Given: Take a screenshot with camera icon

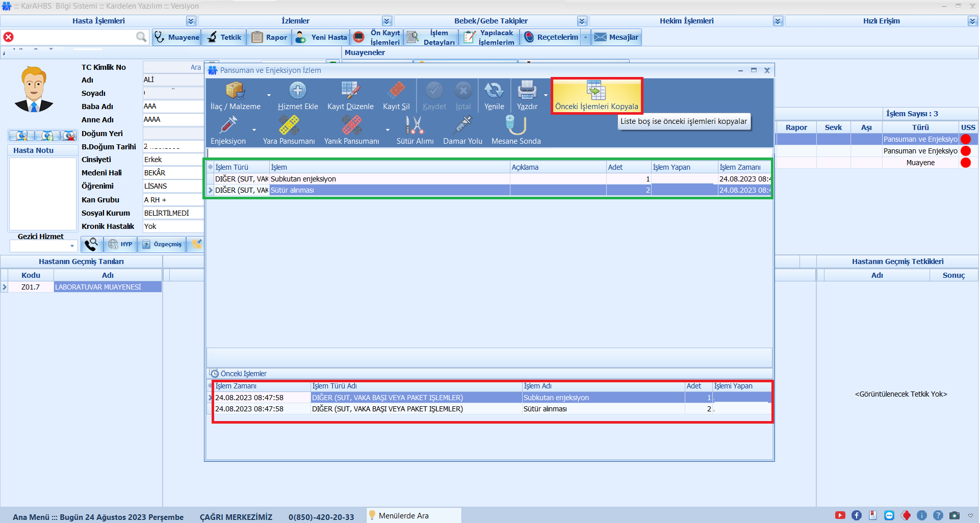Looking at the screenshot, I should coord(955,515).
